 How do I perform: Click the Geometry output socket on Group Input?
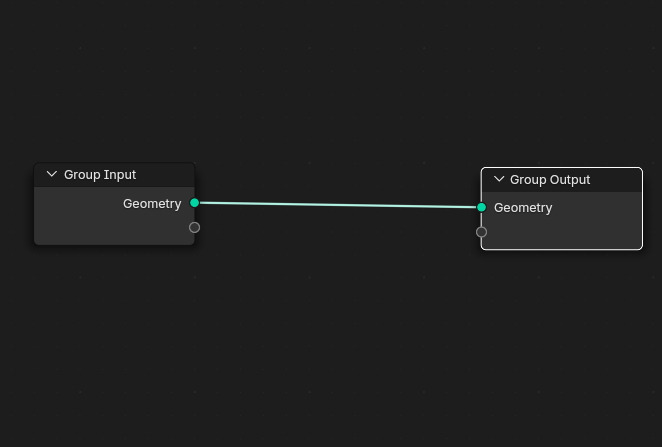194,203
